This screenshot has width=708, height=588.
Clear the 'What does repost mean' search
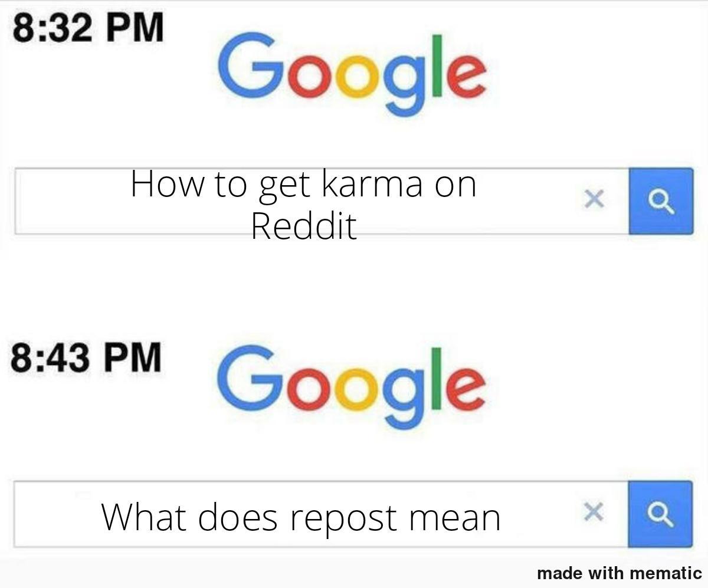pyautogui.click(x=594, y=512)
